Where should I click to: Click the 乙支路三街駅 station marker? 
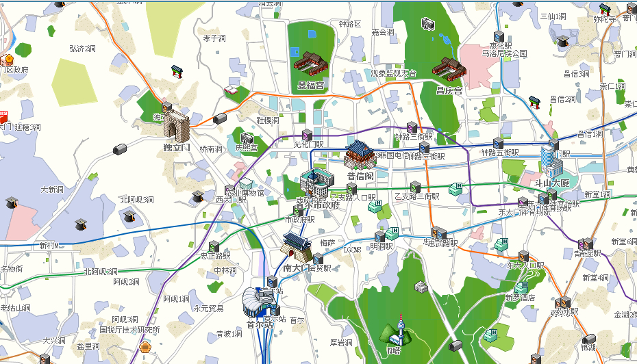(415, 186)
